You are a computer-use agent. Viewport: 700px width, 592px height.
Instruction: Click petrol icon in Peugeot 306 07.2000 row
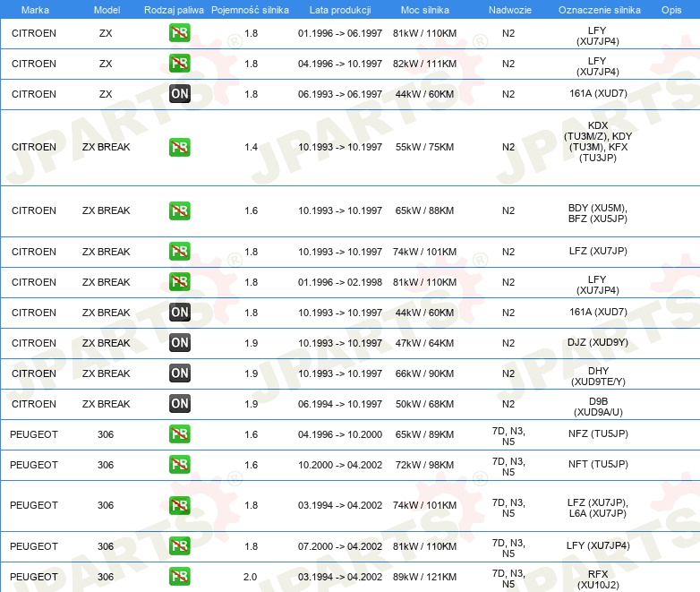click(179, 546)
